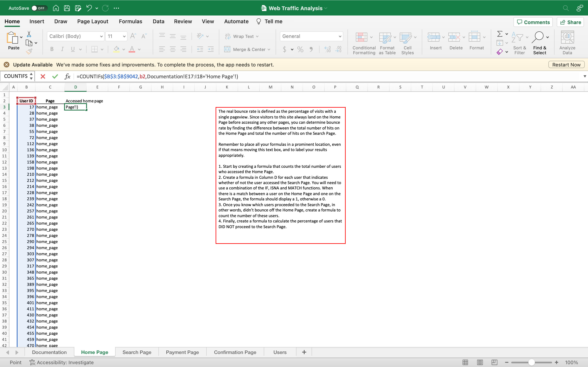Open the Comments pane
588x367 pixels.
[x=533, y=22]
